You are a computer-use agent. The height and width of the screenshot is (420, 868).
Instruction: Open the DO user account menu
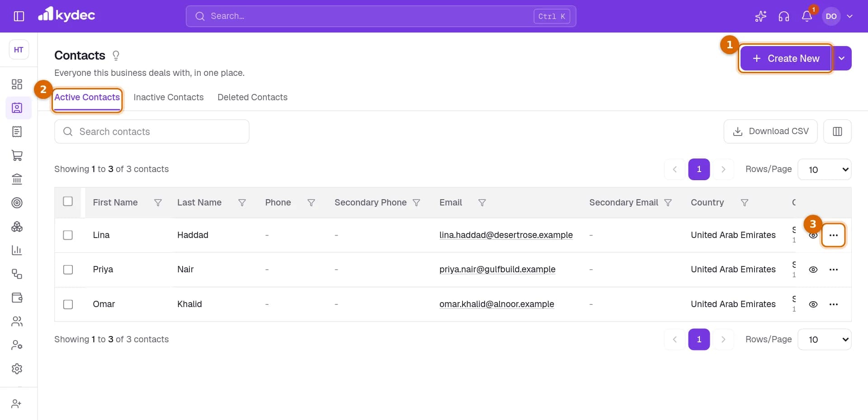pyautogui.click(x=837, y=16)
